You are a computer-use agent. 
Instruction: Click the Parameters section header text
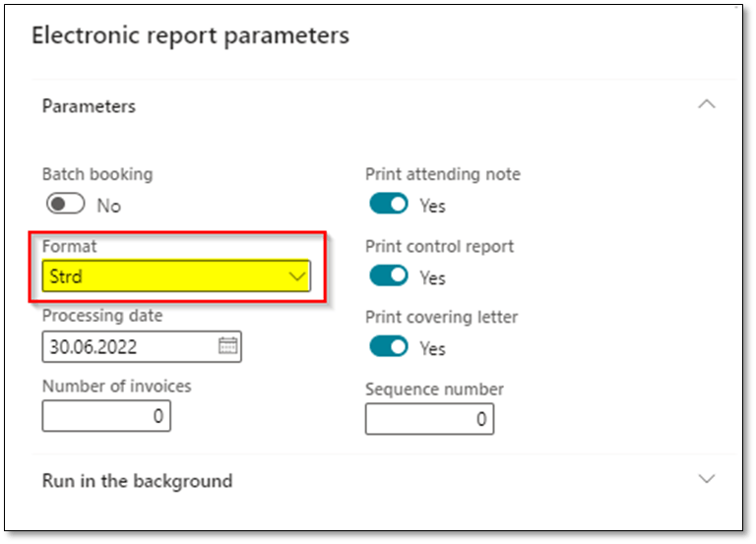pyautogui.click(x=89, y=106)
